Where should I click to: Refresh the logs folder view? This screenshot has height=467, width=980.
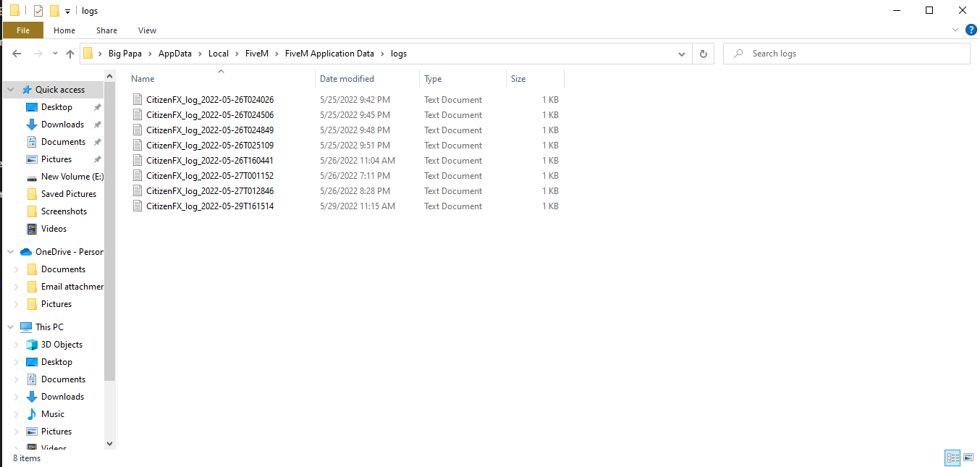[x=703, y=54]
